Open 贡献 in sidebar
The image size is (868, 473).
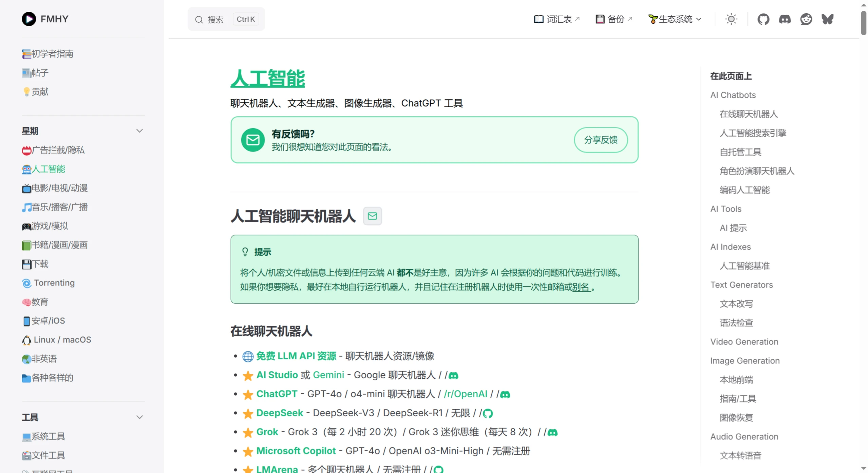(x=35, y=92)
